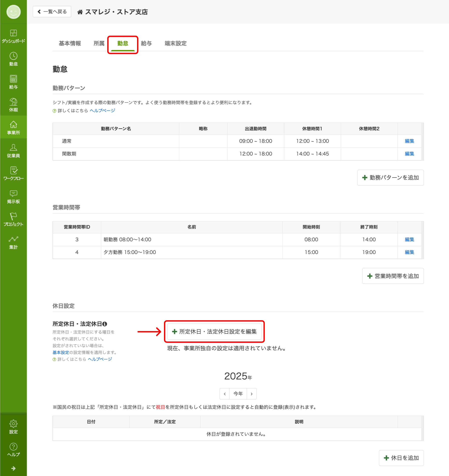This screenshot has width=449, height=476.
Task: Click the 一覧へ戻る back button
Action: pyautogui.click(x=52, y=12)
